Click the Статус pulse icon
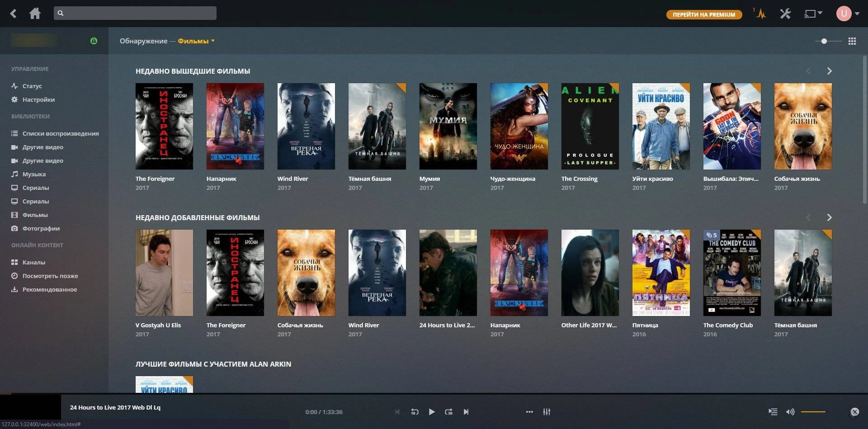This screenshot has width=868, height=429. [14, 86]
